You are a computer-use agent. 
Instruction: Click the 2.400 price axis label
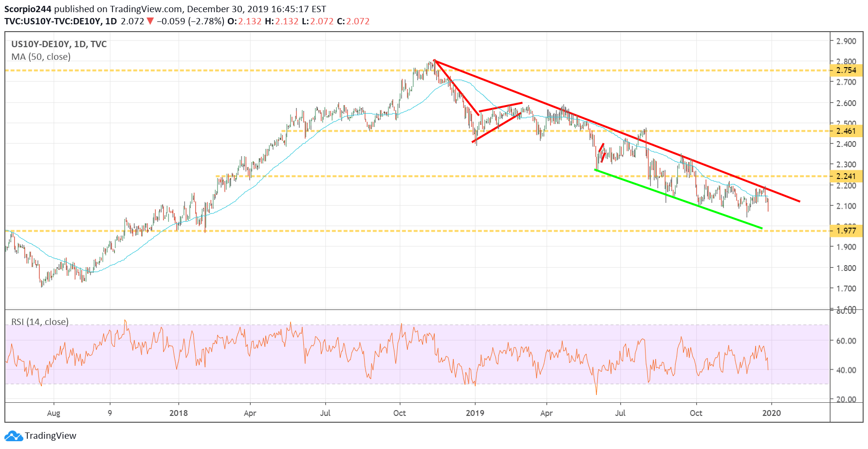[x=846, y=144]
